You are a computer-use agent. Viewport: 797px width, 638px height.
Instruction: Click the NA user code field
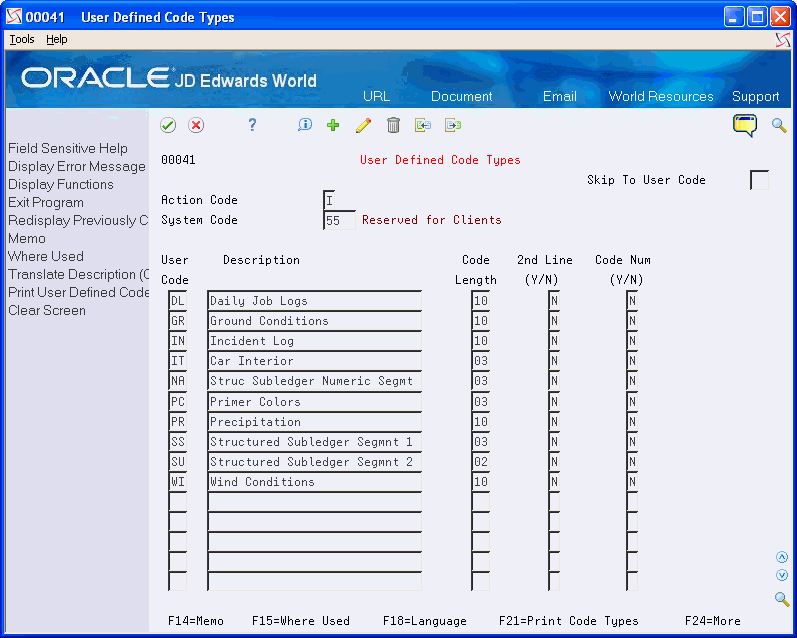point(177,381)
